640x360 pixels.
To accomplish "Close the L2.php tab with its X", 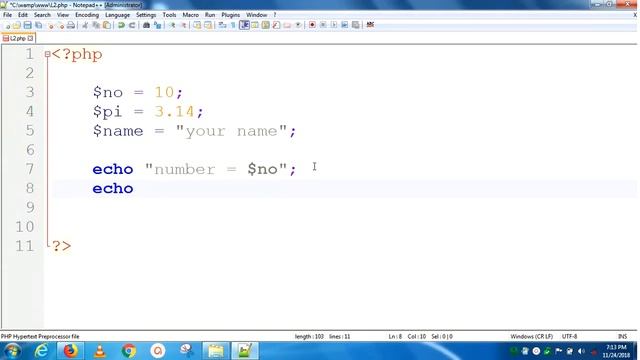I will [x=30, y=38].
